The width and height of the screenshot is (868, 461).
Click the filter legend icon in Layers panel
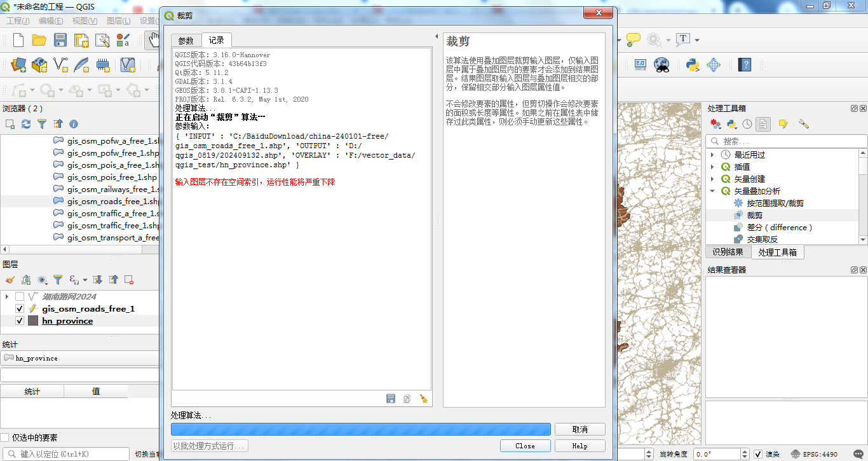coord(58,280)
